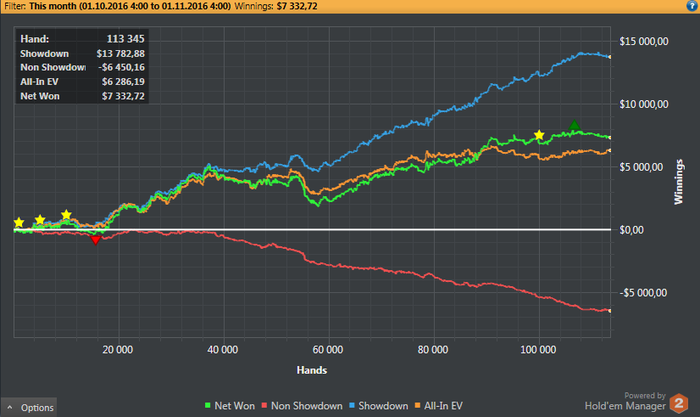Screen dimensions: 700x417
Task: Select the red downward triangle low marker
Action: pos(96,240)
